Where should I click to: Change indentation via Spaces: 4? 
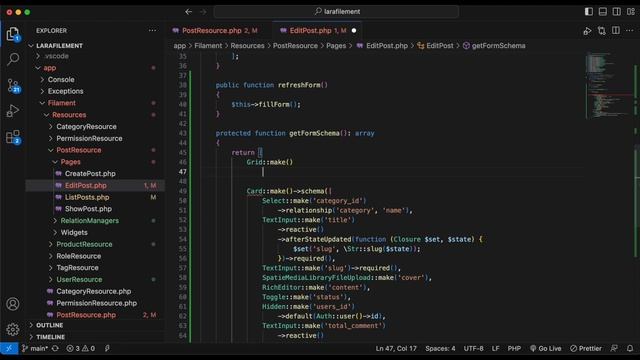tap(440, 349)
